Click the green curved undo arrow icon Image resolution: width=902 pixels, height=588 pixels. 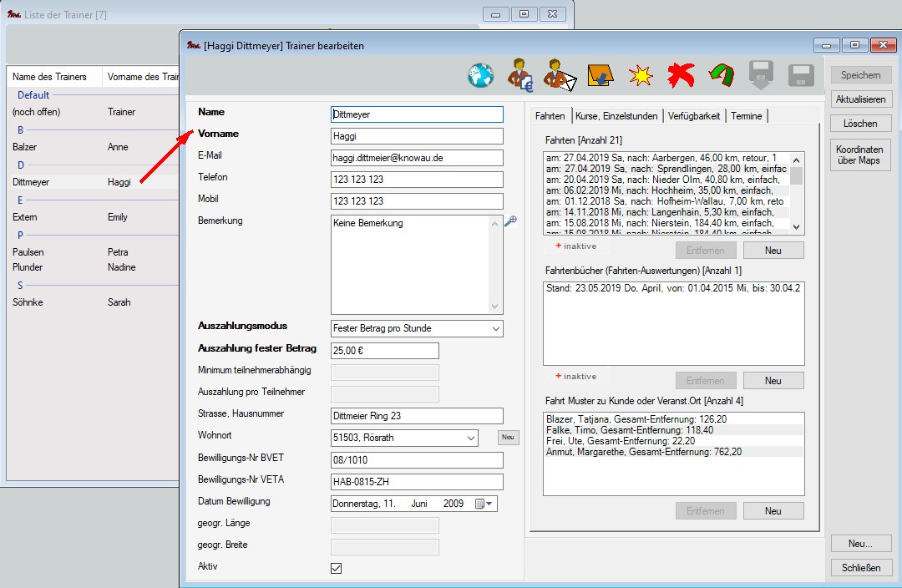tap(721, 76)
